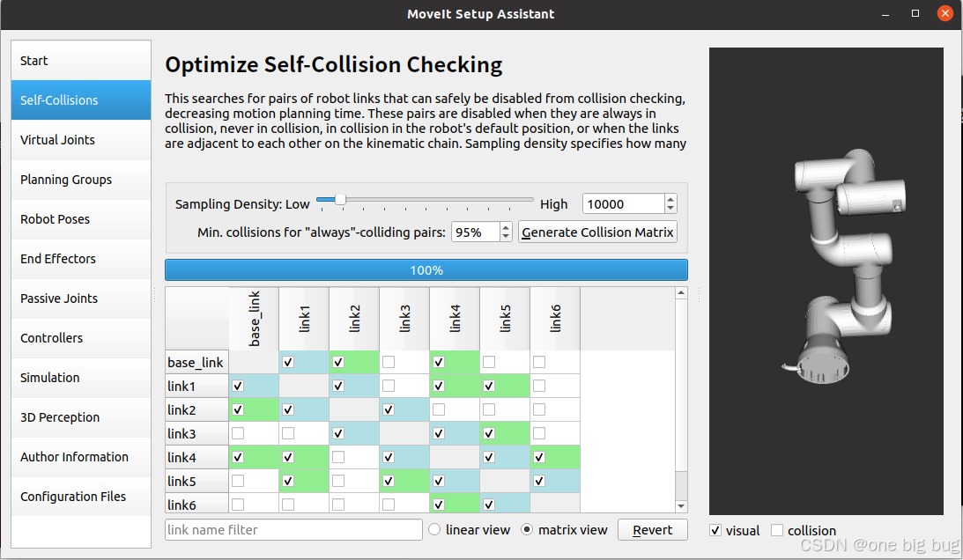This screenshot has height=560, width=963.
Task: Click the base_link column header
Action: click(255, 319)
